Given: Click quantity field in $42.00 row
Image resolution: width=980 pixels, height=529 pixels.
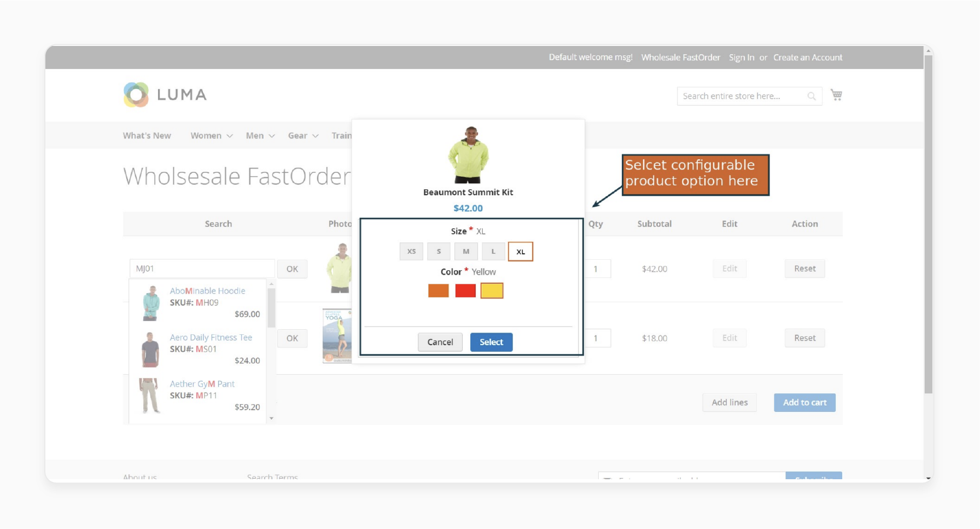Looking at the screenshot, I should 597,269.
